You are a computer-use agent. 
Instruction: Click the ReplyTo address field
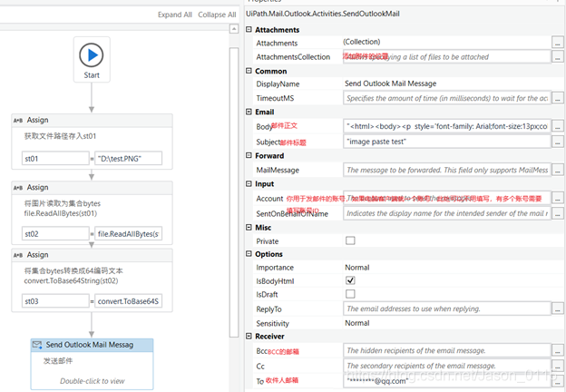[447, 309]
